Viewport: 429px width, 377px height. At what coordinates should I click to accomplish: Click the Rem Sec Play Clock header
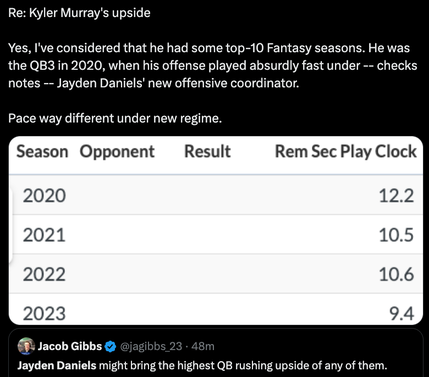click(x=346, y=152)
